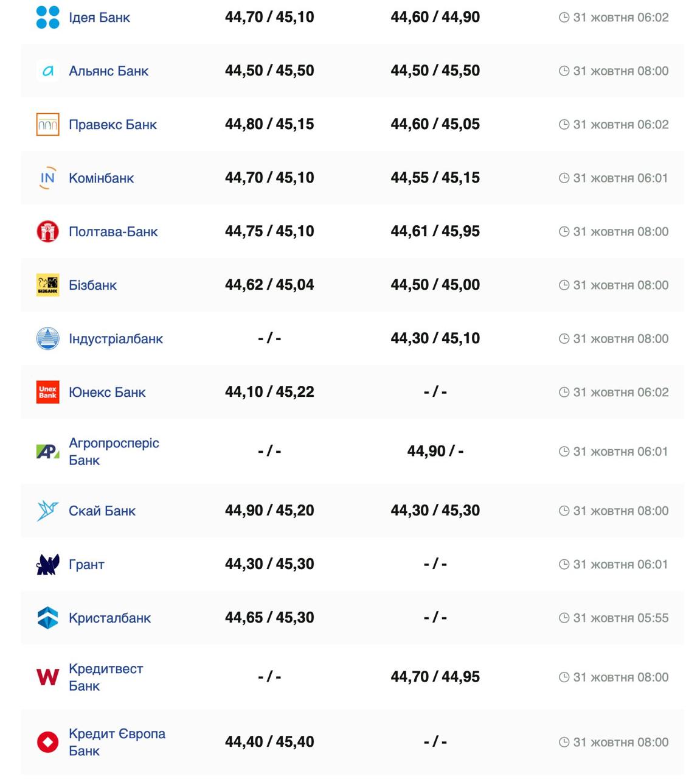Click the red Unex Bank logo
The image size is (700, 779).
point(48,392)
